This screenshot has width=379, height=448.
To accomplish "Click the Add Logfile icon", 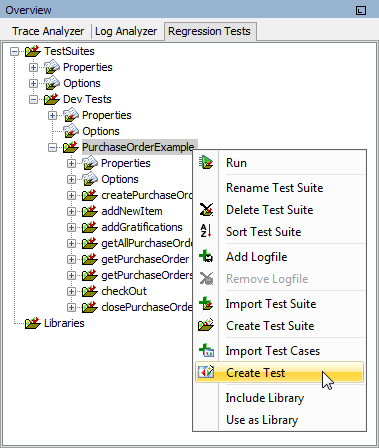I will (x=206, y=256).
